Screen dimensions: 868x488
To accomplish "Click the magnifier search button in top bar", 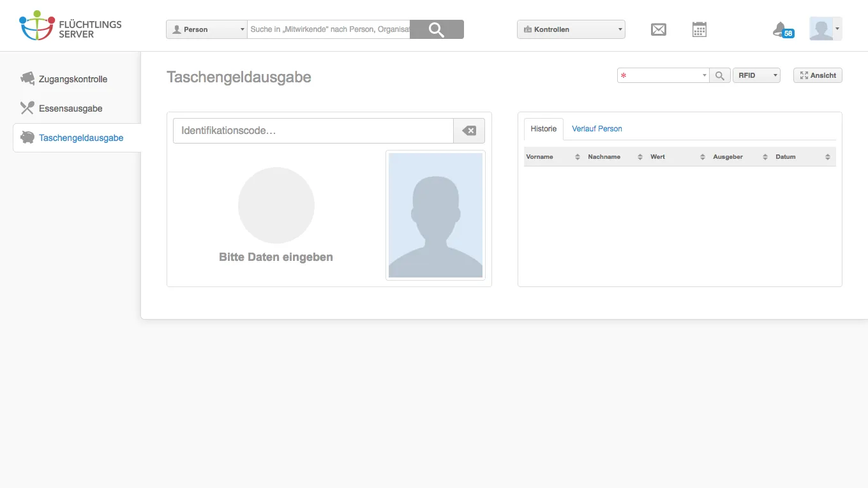I will [437, 29].
